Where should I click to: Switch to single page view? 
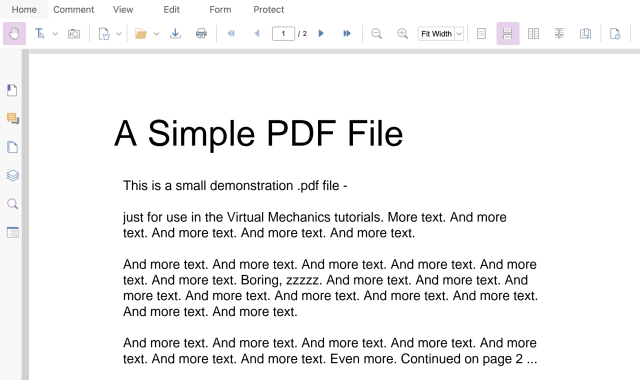[x=482, y=33]
